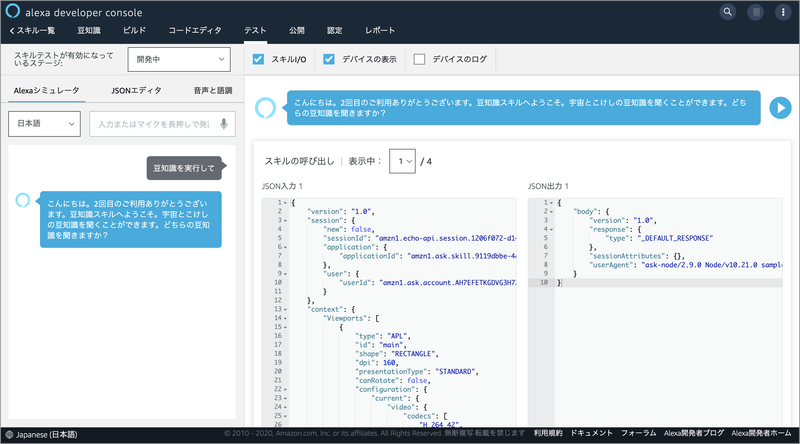Screen dimensions: 800x444
Task: Enable the デバイスのログ checkbox
Action: click(x=419, y=59)
